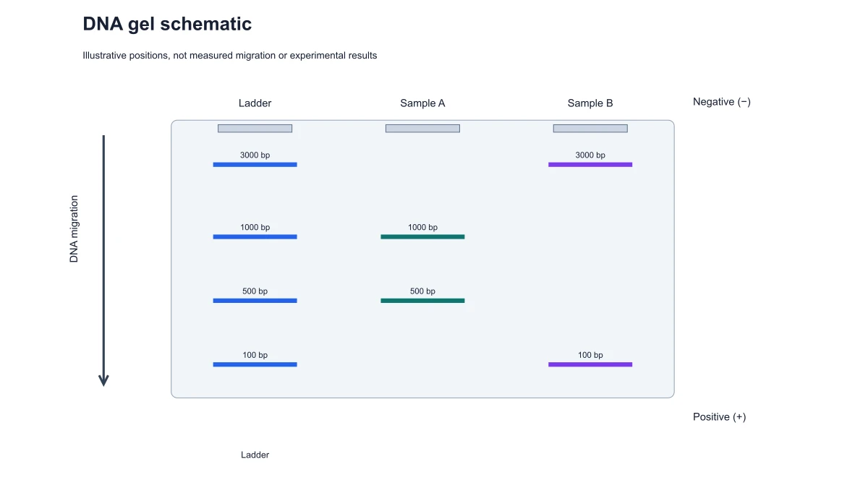Pick the loading well of the Sample A lane
The height and width of the screenshot is (488, 868).
(x=422, y=129)
